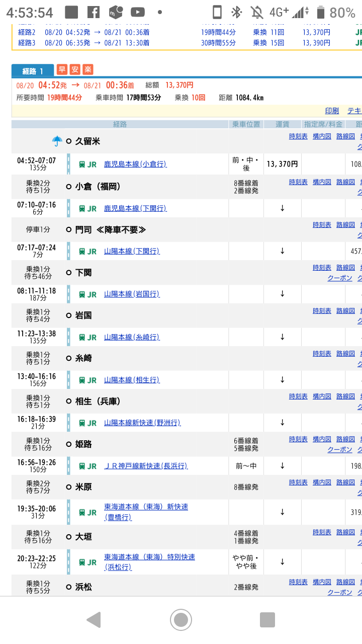
Task: Open 時刻表 timetable link for 久留米
Action: point(298,136)
